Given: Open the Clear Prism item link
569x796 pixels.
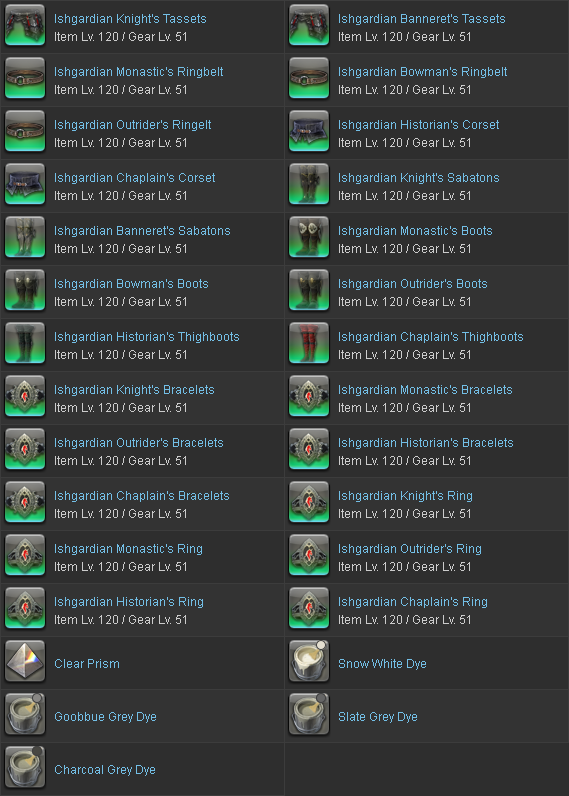Looking at the screenshot, I should [87, 664].
